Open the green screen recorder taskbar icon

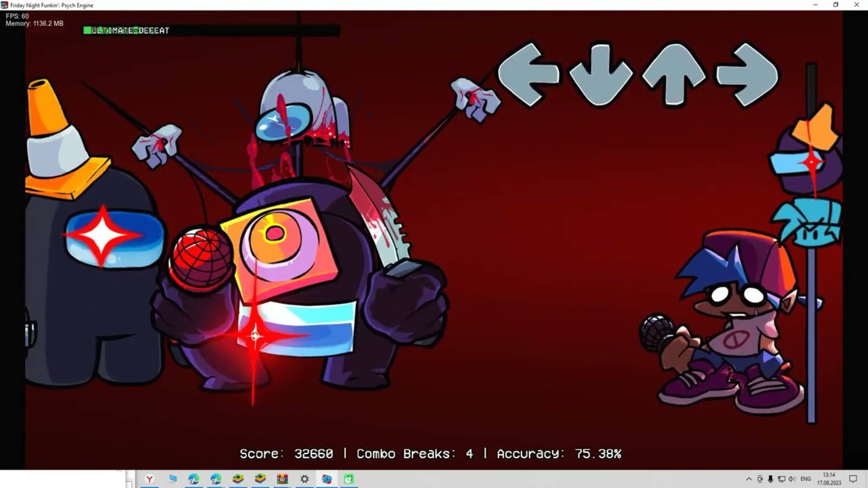pyautogui.click(x=349, y=479)
